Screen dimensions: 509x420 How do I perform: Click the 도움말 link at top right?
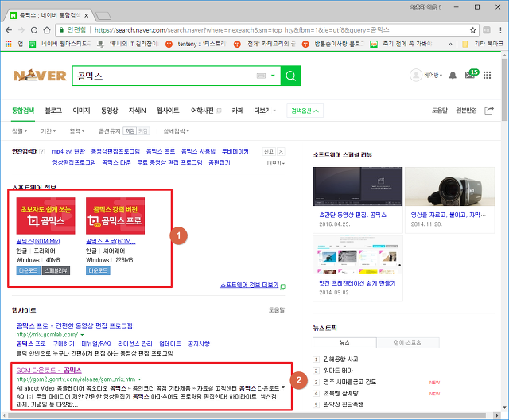click(440, 111)
